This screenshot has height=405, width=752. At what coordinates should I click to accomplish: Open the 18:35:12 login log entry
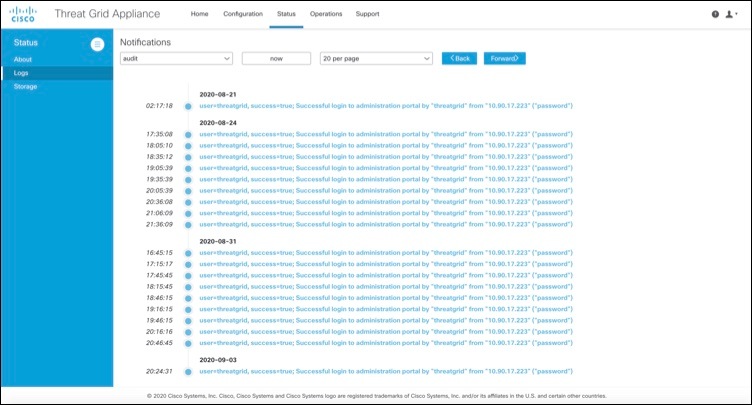[x=386, y=156]
